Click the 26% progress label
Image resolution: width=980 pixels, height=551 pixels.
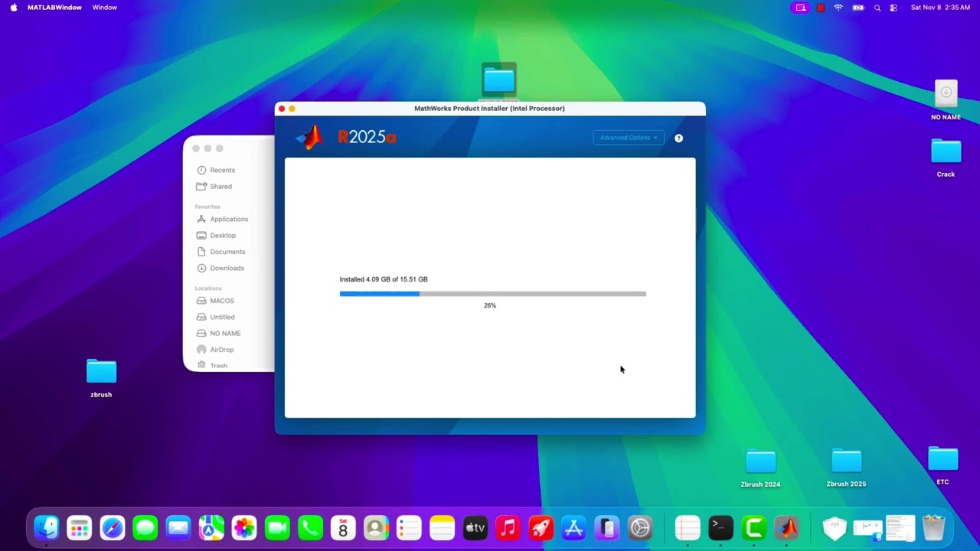coord(490,305)
